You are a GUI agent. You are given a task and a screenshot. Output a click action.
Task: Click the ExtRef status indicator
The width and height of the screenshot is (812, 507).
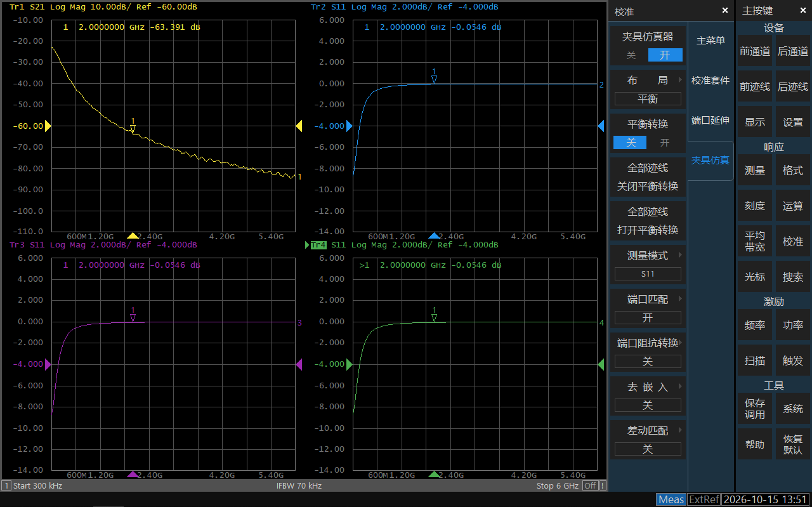point(704,499)
